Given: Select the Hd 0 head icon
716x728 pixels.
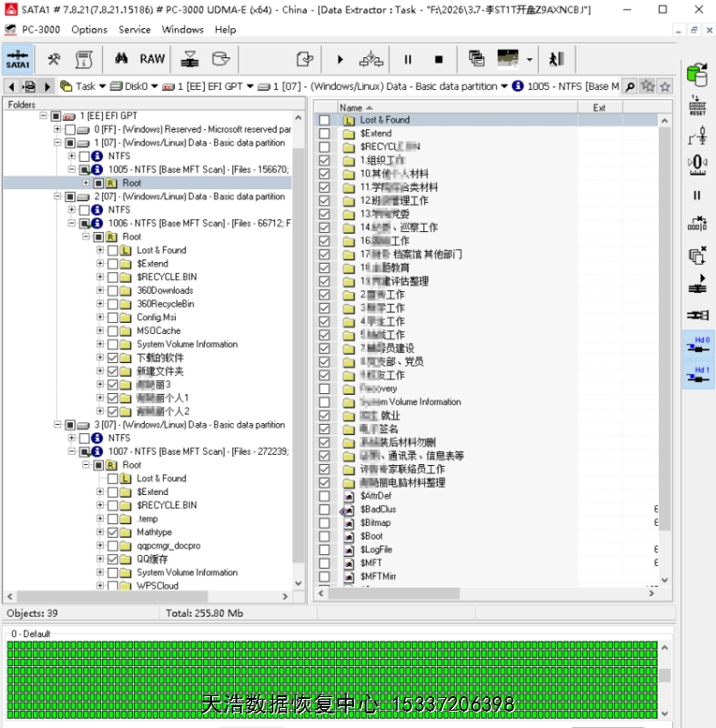Looking at the screenshot, I should coord(698,345).
